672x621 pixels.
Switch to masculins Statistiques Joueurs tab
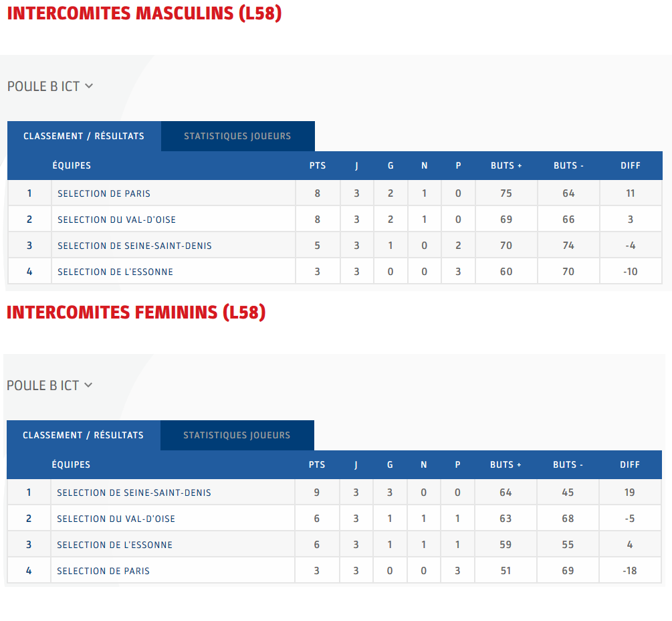pyautogui.click(x=237, y=136)
